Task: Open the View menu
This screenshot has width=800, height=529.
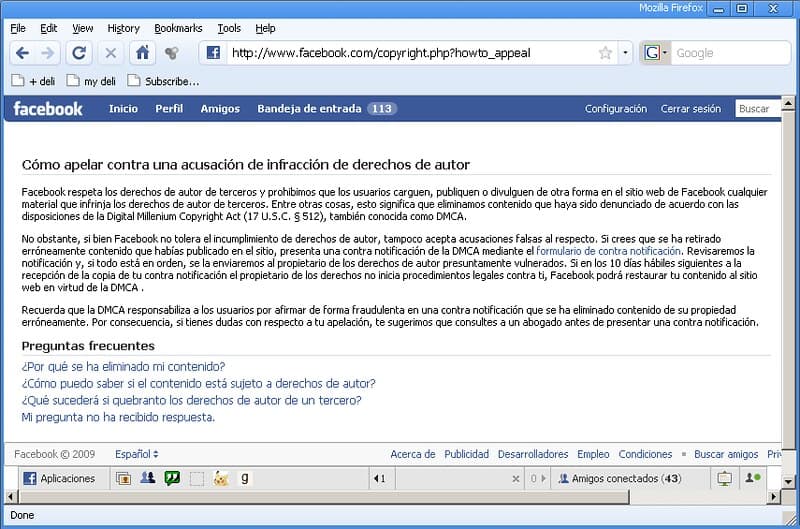Action: point(82,29)
